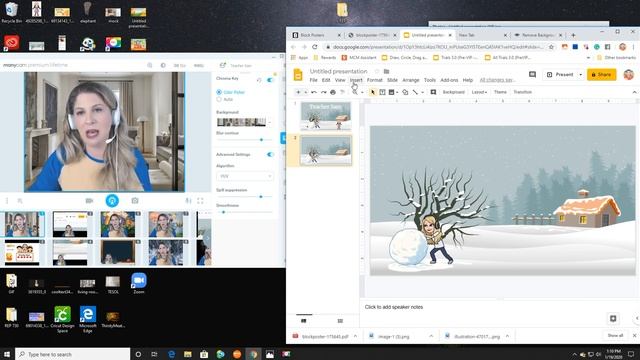This screenshot has height=360, width=640.
Task: Click the Background button in toolbar
Action: pyautogui.click(x=453, y=92)
